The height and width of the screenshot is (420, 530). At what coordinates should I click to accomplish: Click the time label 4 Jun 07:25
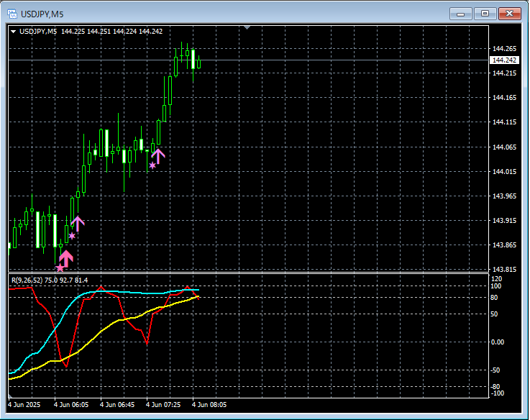pyautogui.click(x=163, y=405)
